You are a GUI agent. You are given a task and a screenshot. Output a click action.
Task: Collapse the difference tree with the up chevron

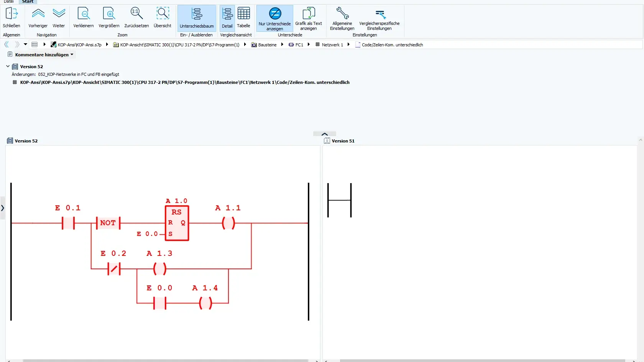(325, 134)
